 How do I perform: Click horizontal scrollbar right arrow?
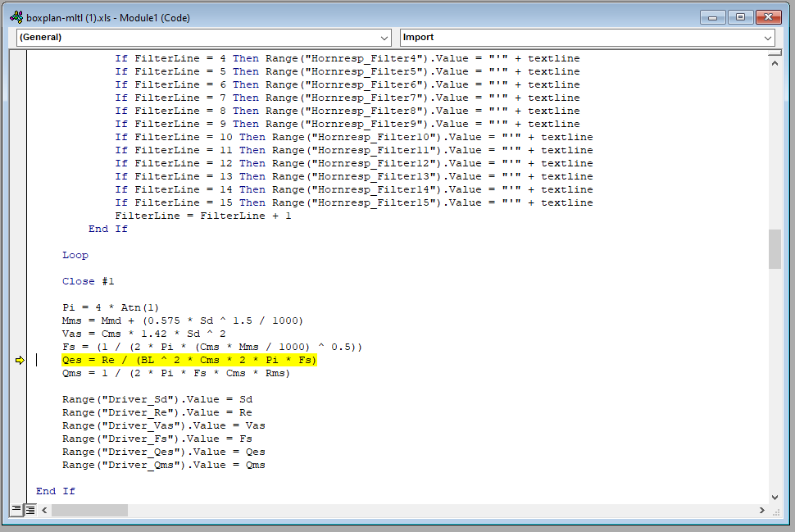(x=762, y=510)
